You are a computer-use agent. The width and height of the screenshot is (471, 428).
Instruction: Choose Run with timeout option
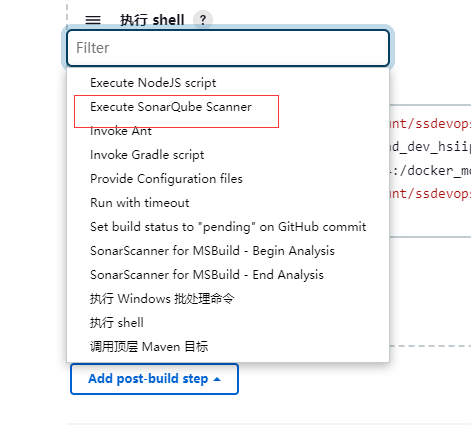point(228,203)
